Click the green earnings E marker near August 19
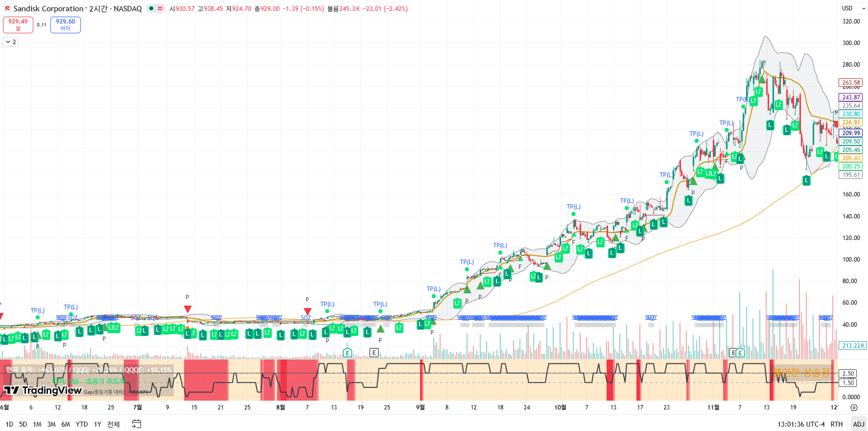Viewport: 868px width, 431px height. click(348, 353)
